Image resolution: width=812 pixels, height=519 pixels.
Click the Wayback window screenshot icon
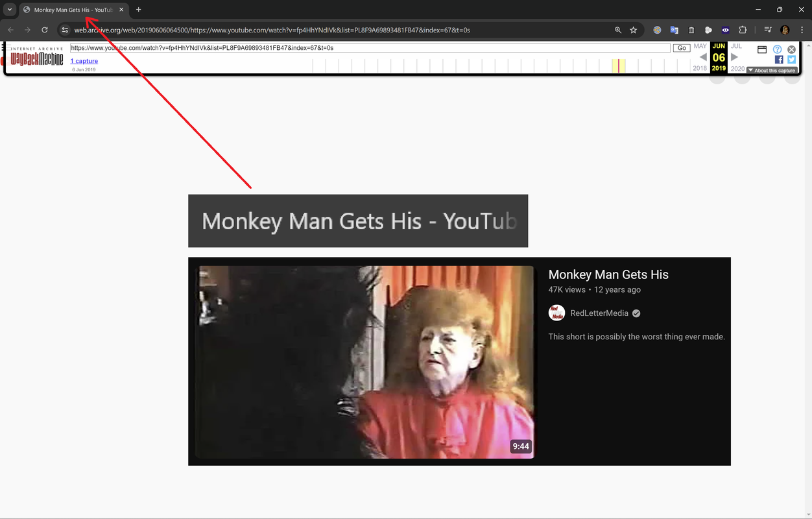click(762, 49)
